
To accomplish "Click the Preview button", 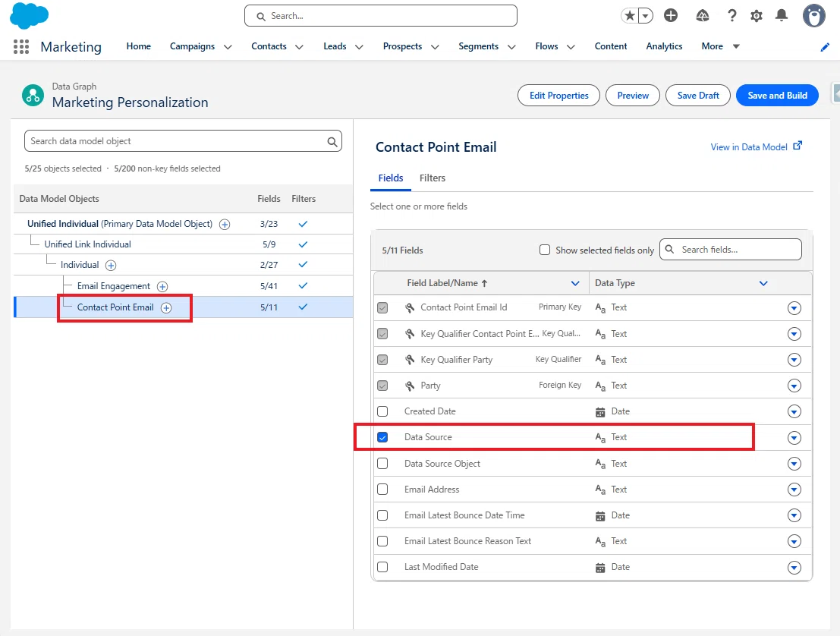I will 633,96.
